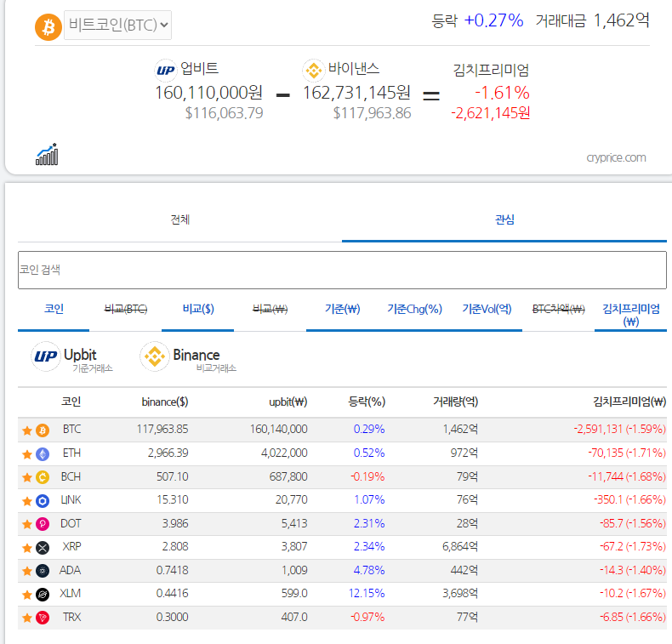Select Upbit as 기준거래소 exchange
Viewport: 672px width, 644px height.
click(x=72, y=357)
